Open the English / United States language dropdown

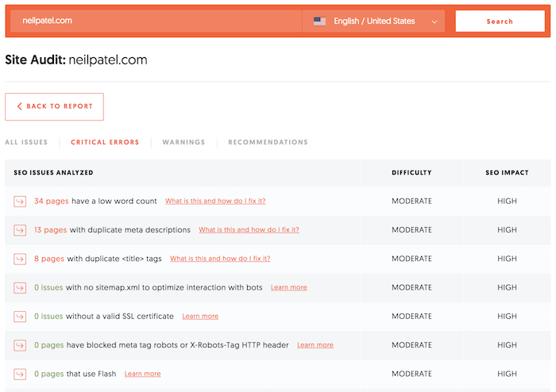(373, 21)
